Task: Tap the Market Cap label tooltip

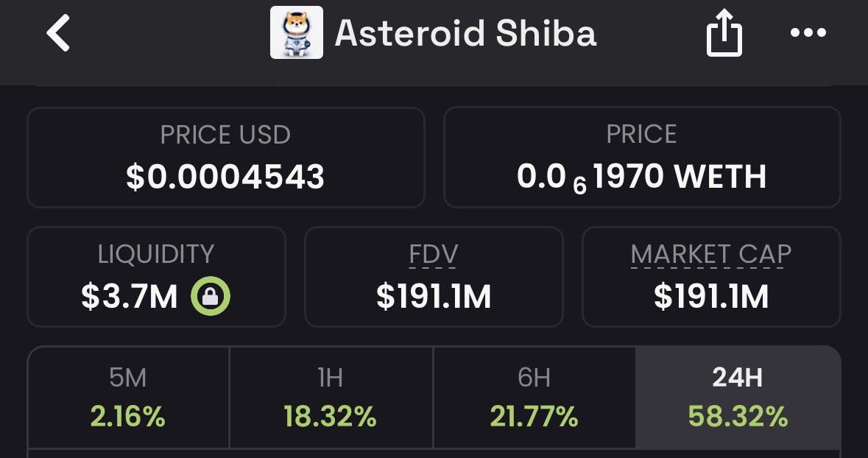Action: (x=710, y=255)
